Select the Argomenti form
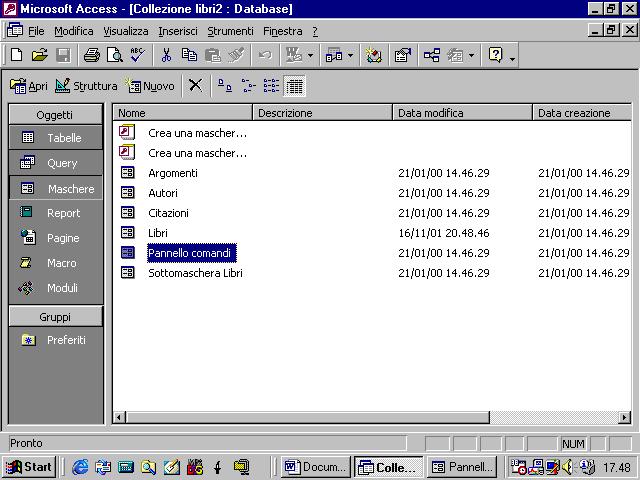Screen dimensions: 640x480 coord(173,173)
